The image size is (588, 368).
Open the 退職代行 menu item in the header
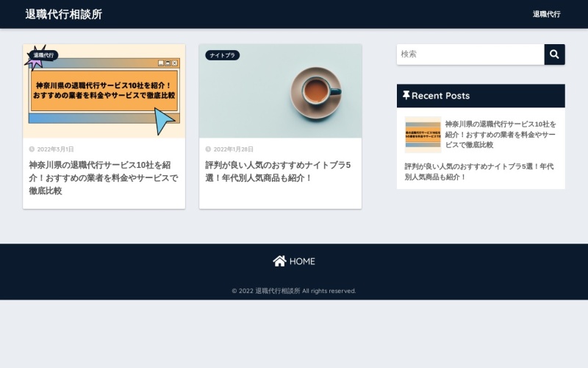546,14
